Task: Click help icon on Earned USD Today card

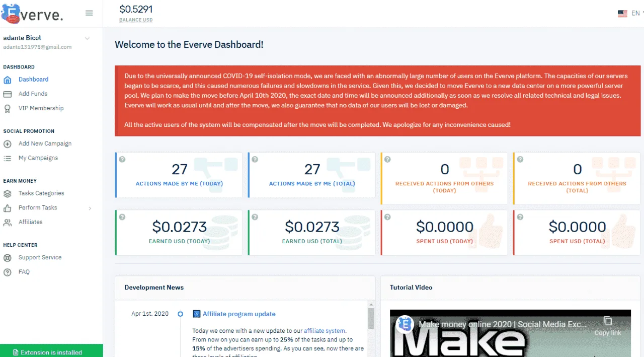Action: point(122,217)
